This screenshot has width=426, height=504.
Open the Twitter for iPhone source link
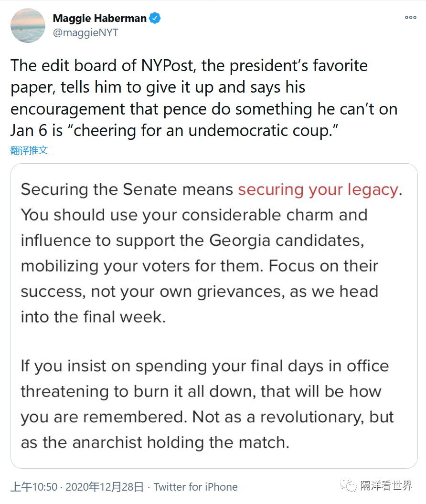click(x=196, y=487)
